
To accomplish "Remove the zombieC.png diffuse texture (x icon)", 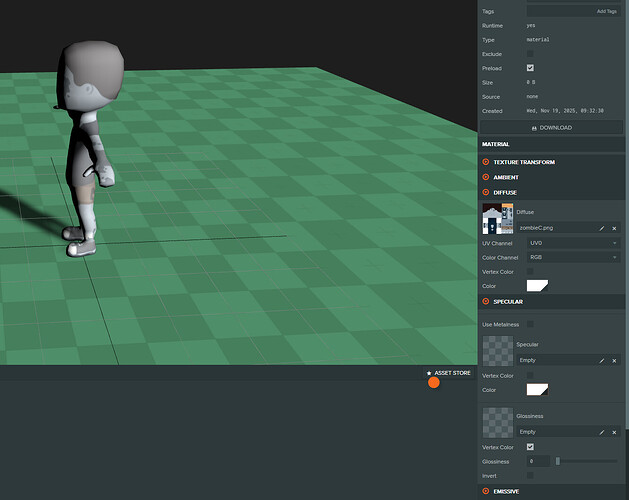I will tap(614, 228).
